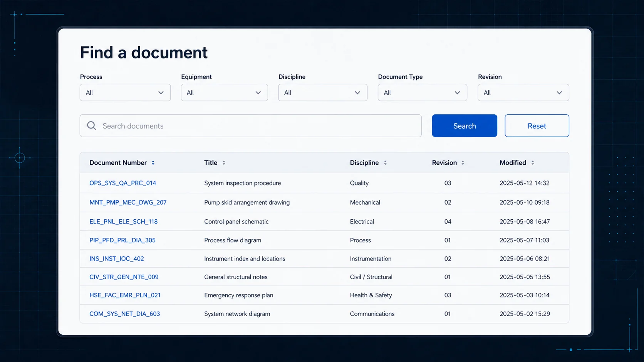Open document CIV_STR_GEN_NTE_009

(124, 277)
